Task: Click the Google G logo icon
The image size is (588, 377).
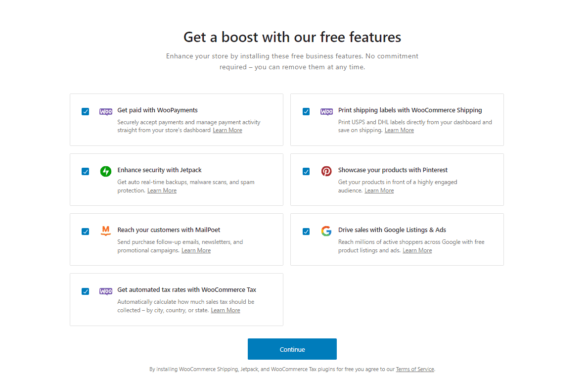Action: [326, 231]
